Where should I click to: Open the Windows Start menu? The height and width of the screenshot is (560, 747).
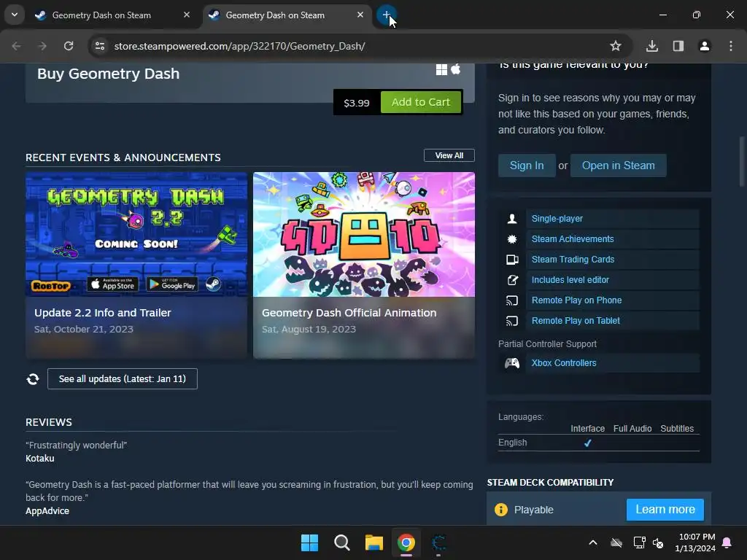309,542
